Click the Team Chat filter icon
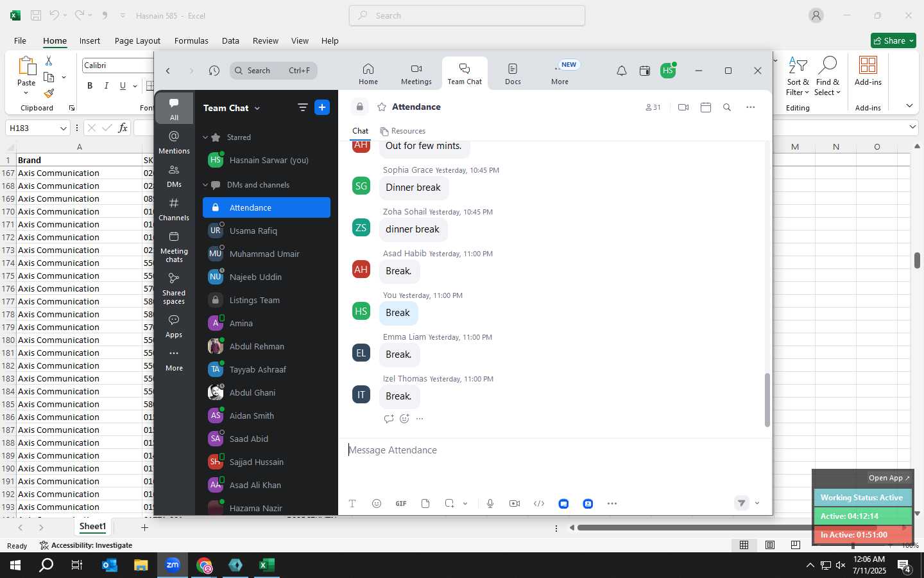 click(303, 108)
